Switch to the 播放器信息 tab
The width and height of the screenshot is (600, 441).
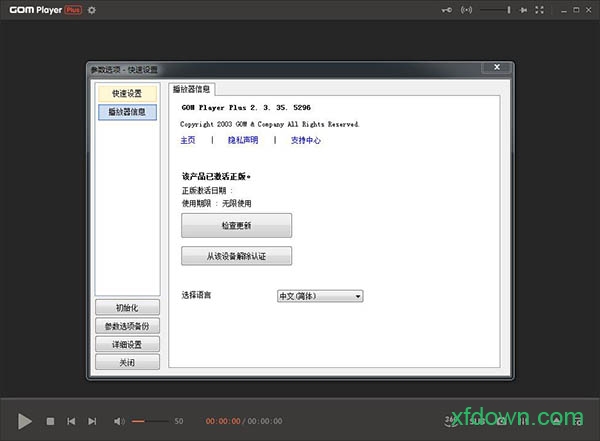click(x=191, y=89)
